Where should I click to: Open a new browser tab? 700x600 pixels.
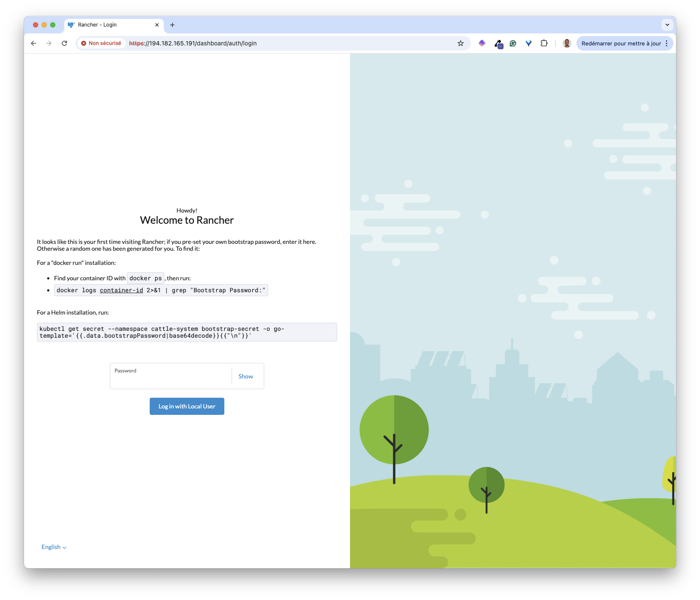point(172,25)
